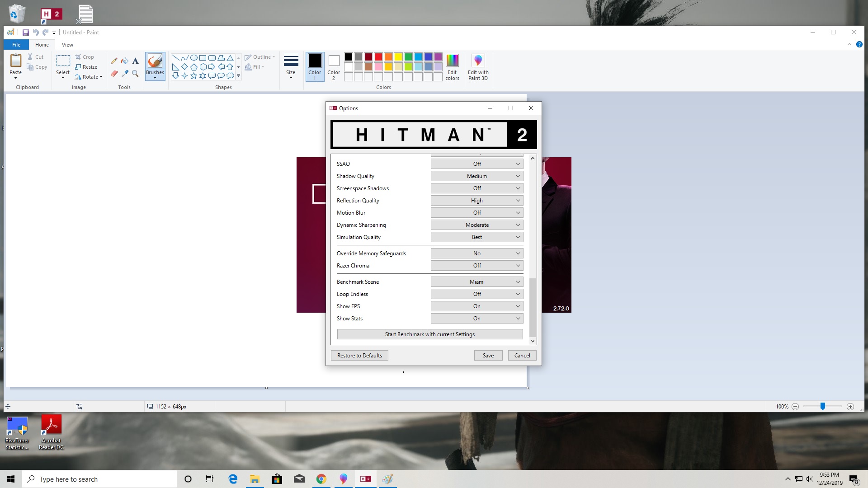Choose the Line shape in Shapes gallery
Viewport: 868px width, 488px height.
(x=175, y=58)
